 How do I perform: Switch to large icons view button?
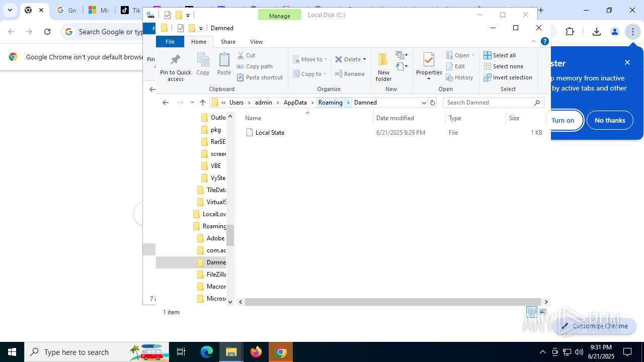tap(543, 312)
